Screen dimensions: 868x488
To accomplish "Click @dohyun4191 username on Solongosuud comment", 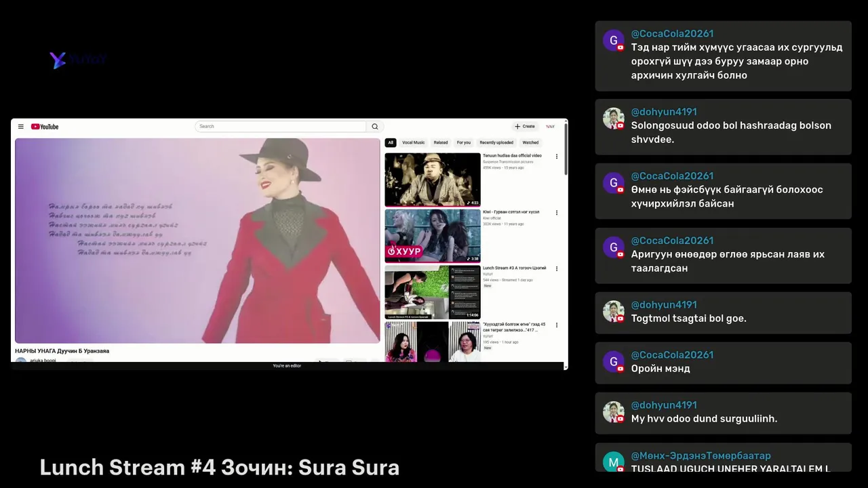I will 664,112.
